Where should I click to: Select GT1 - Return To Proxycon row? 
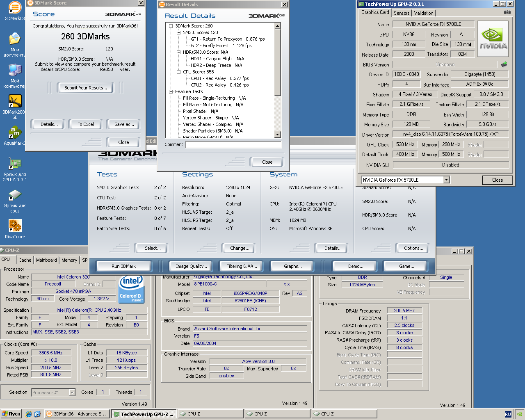[x=228, y=39]
